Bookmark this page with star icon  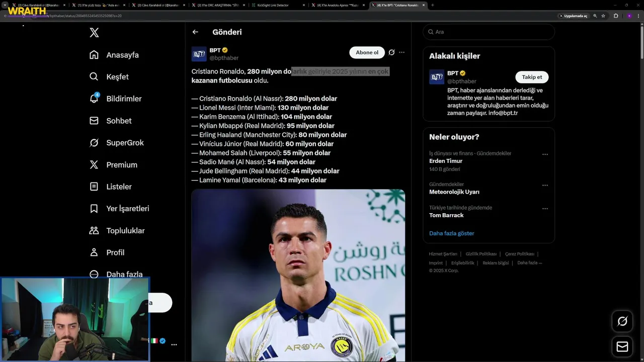tap(603, 16)
